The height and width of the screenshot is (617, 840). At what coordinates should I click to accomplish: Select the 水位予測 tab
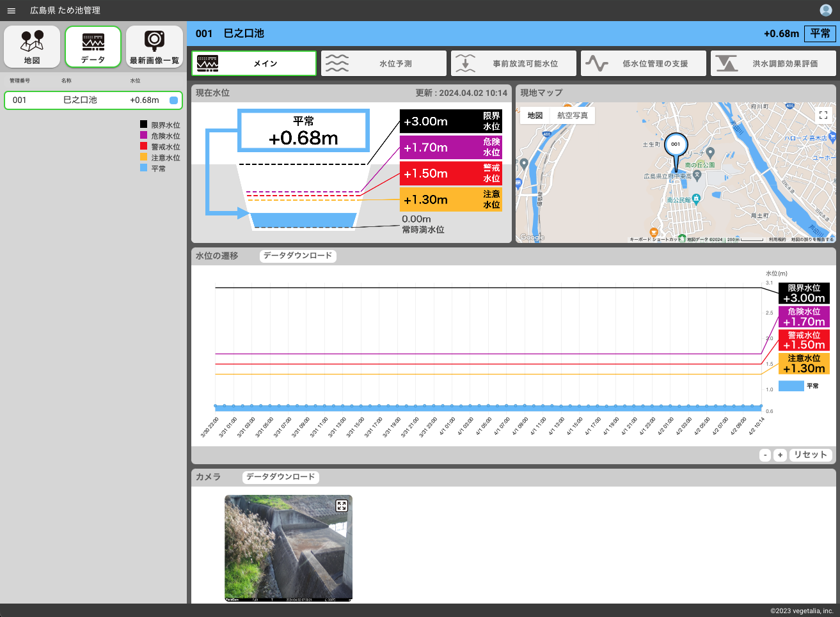point(384,64)
